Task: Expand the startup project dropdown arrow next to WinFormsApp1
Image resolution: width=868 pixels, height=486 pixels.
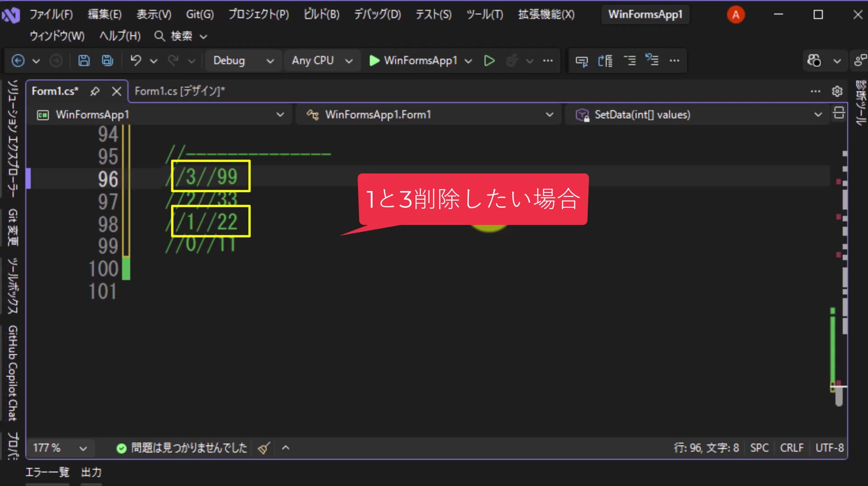Action: (468, 61)
